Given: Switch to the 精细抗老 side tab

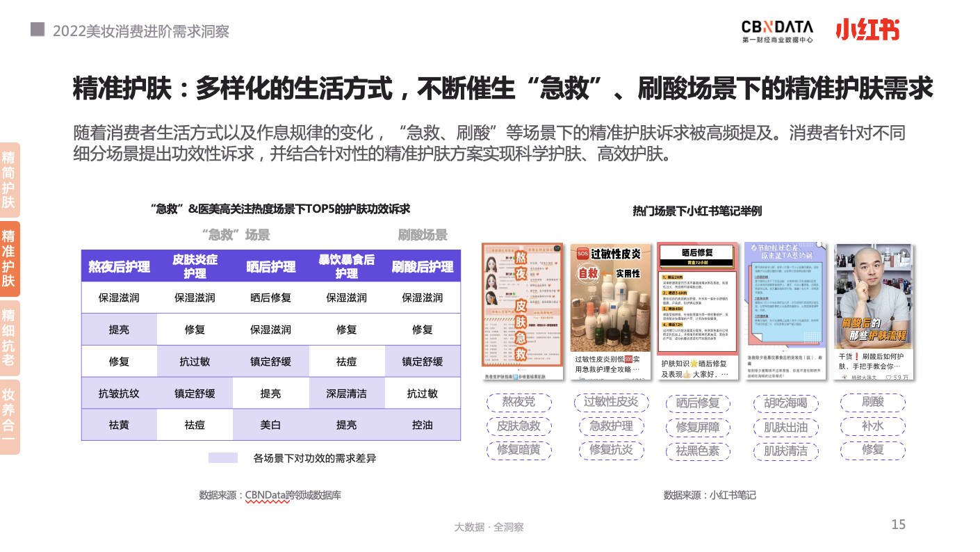Looking at the screenshot, I should tap(9, 337).
